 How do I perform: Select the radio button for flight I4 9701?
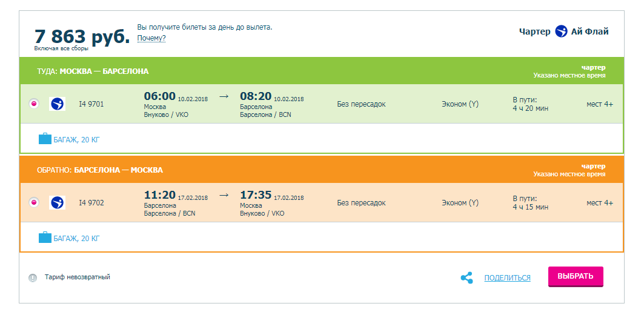(34, 104)
